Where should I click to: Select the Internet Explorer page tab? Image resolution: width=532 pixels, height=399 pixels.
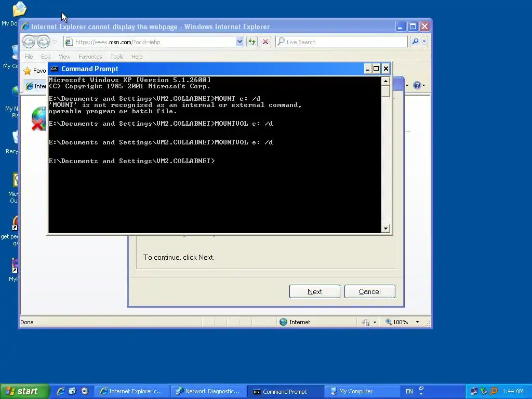(x=36, y=86)
